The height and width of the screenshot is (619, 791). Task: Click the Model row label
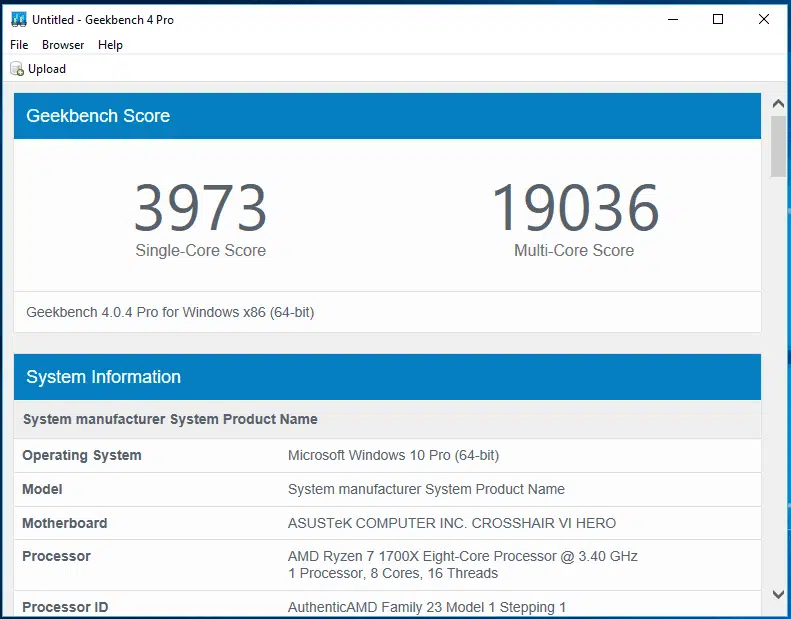(42, 489)
